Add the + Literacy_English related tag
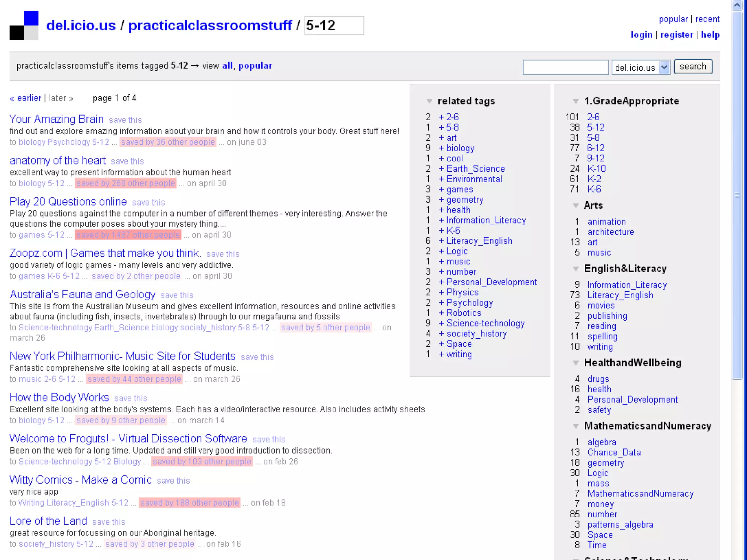This screenshot has height=560, width=747. pos(475,241)
